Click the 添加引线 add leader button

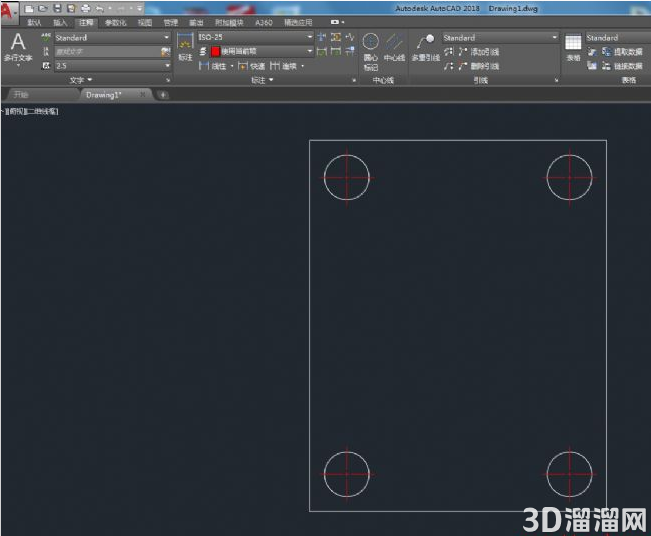coord(479,52)
